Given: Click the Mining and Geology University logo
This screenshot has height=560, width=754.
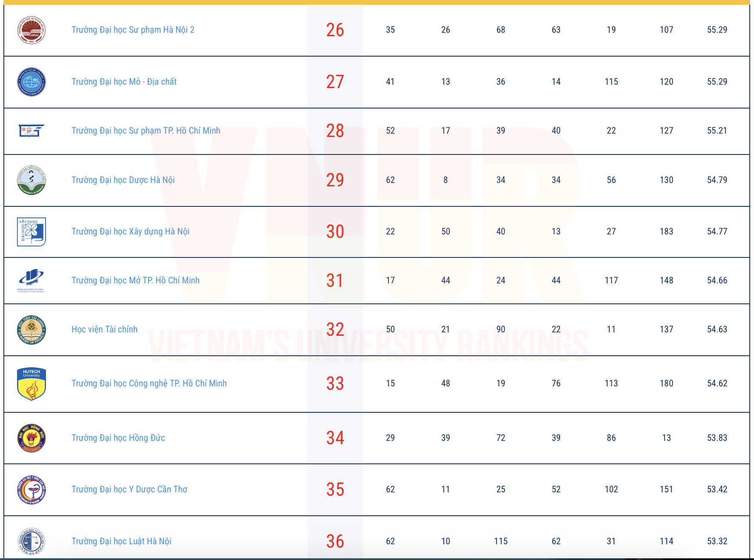Looking at the screenshot, I should (31, 82).
